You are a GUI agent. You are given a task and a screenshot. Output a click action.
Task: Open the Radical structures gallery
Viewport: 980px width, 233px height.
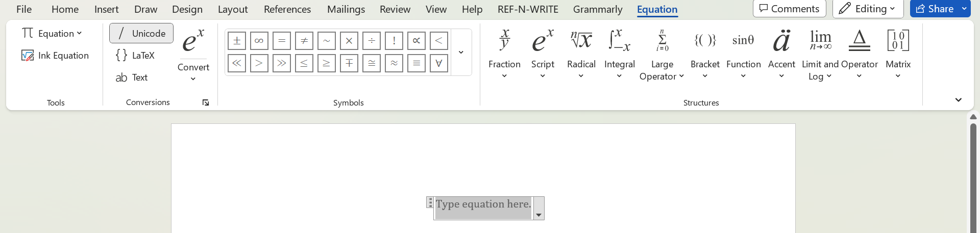pos(581,54)
